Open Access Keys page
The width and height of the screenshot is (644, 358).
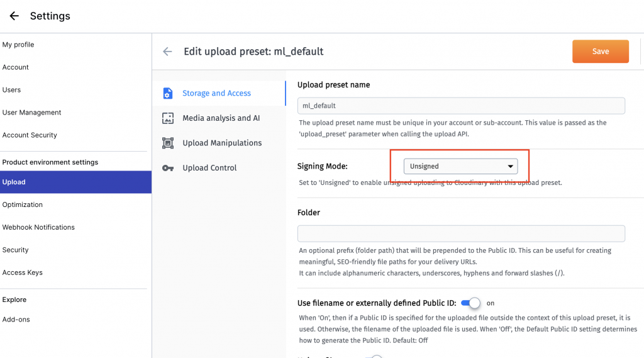(x=23, y=272)
